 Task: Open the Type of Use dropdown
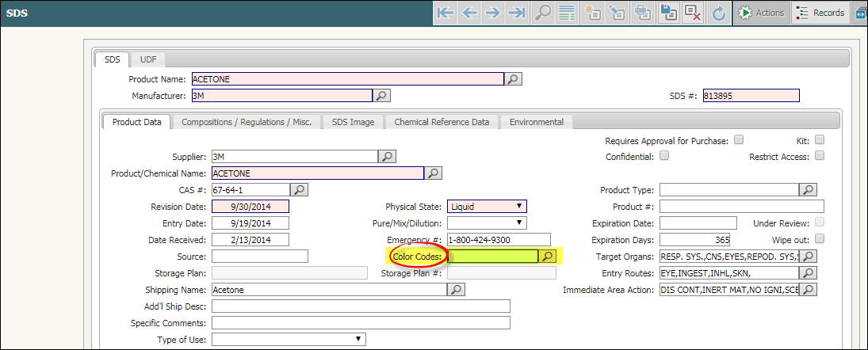pyautogui.click(x=289, y=339)
